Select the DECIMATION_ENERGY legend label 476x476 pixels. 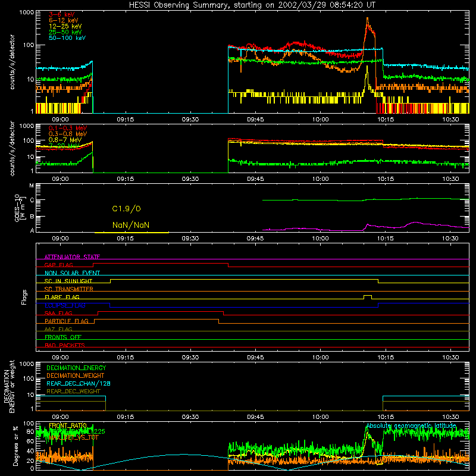(76, 368)
